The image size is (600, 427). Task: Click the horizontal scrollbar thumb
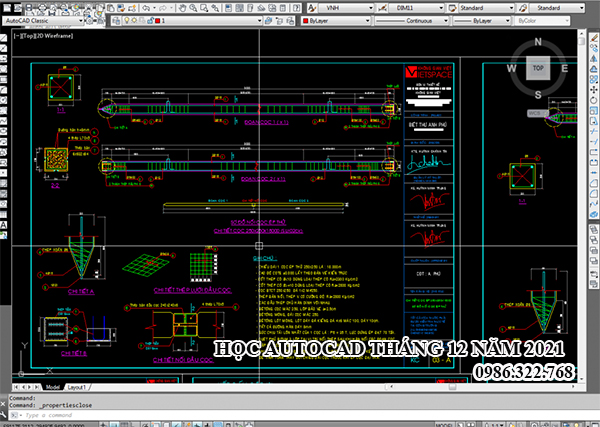coord(452,386)
